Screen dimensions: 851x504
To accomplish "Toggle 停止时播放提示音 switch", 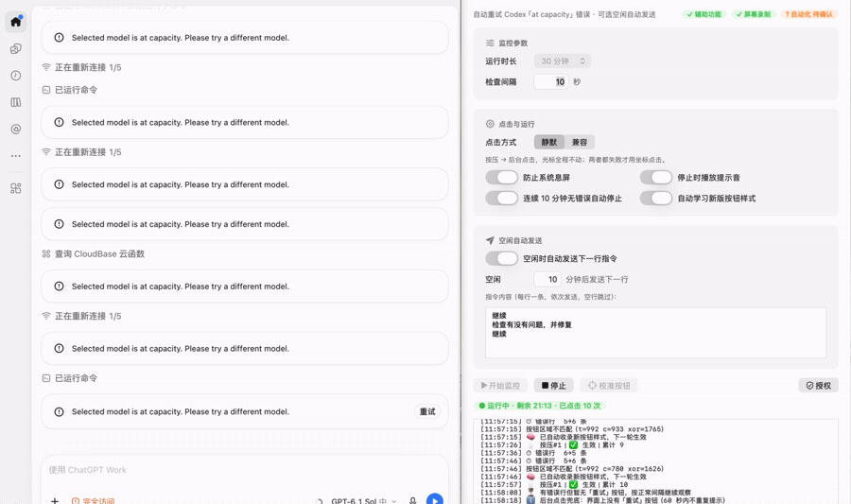I will [655, 178].
